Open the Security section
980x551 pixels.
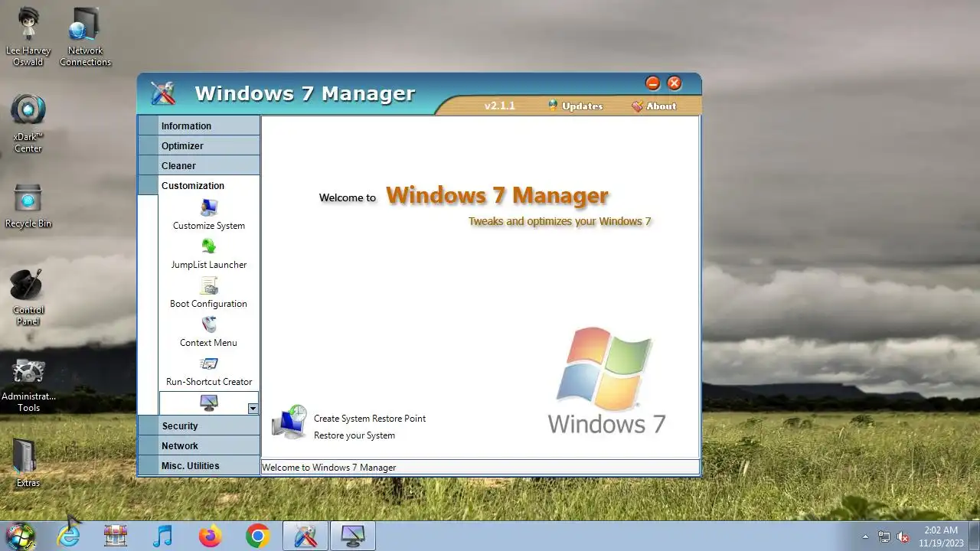[199, 425]
